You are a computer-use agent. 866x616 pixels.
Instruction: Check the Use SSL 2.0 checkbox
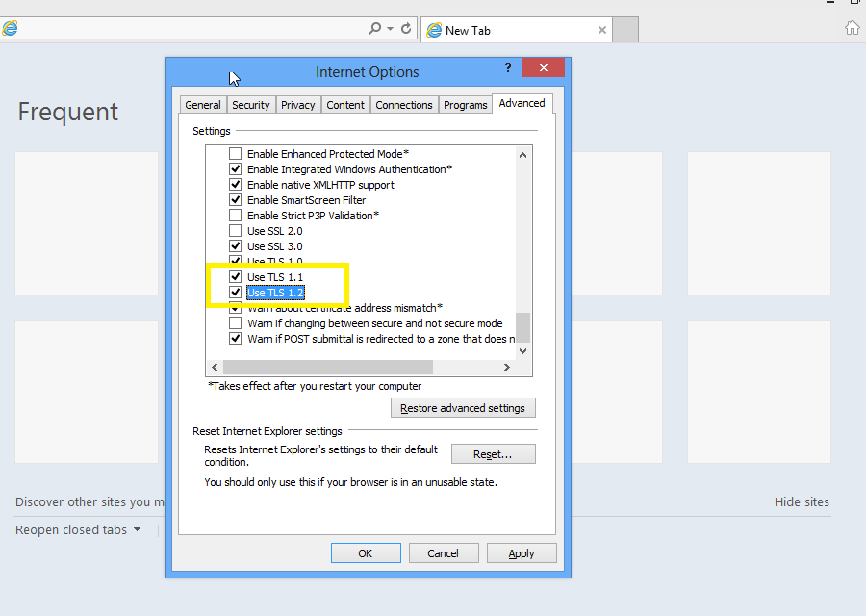[x=236, y=231]
